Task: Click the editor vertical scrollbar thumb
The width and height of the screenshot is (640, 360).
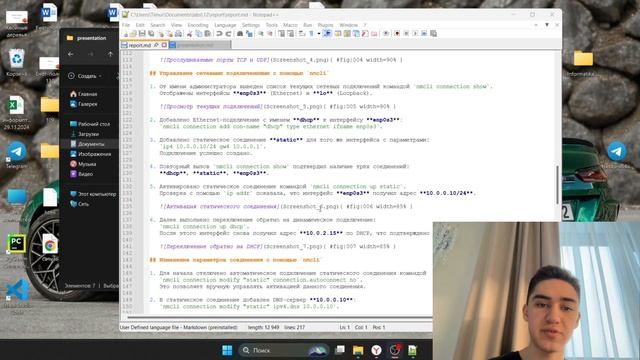Action: coord(557,184)
